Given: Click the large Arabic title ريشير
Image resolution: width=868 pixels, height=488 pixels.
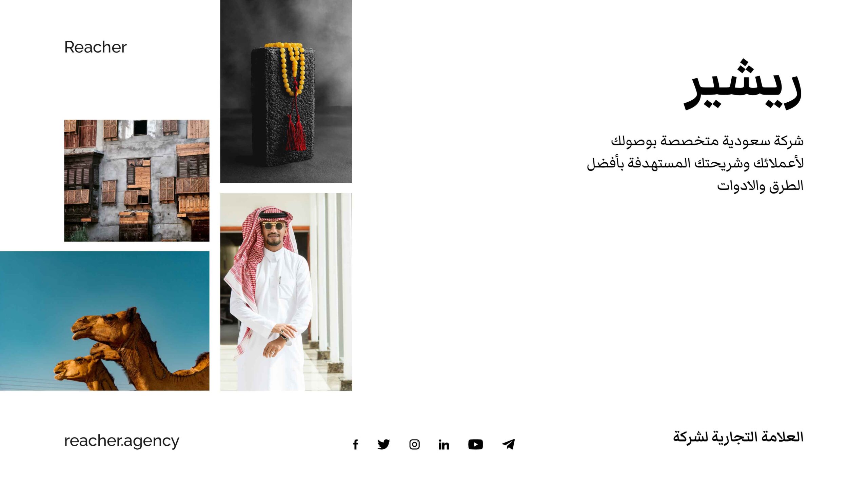Looking at the screenshot, I should [743, 85].
